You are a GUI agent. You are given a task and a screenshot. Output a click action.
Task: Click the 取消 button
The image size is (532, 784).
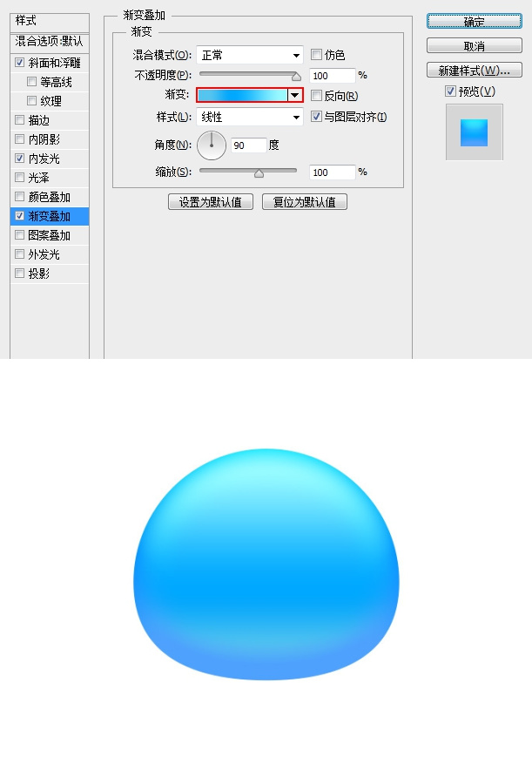[474, 46]
